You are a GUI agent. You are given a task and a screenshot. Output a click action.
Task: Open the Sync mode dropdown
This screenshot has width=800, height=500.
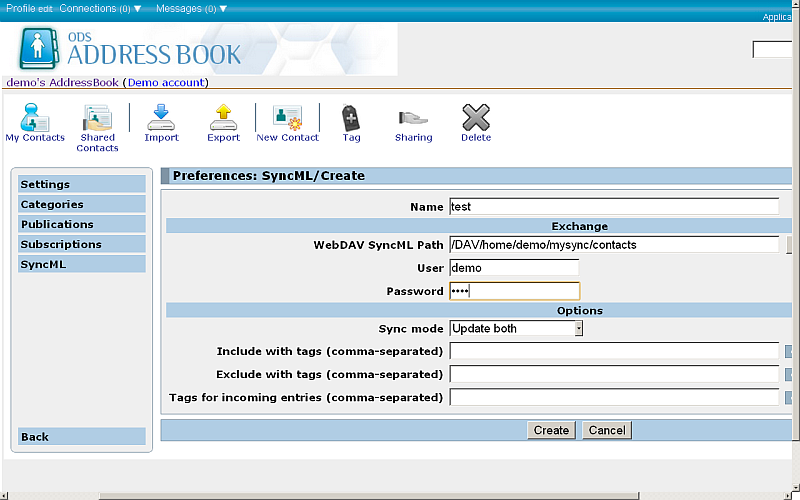coord(516,328)
